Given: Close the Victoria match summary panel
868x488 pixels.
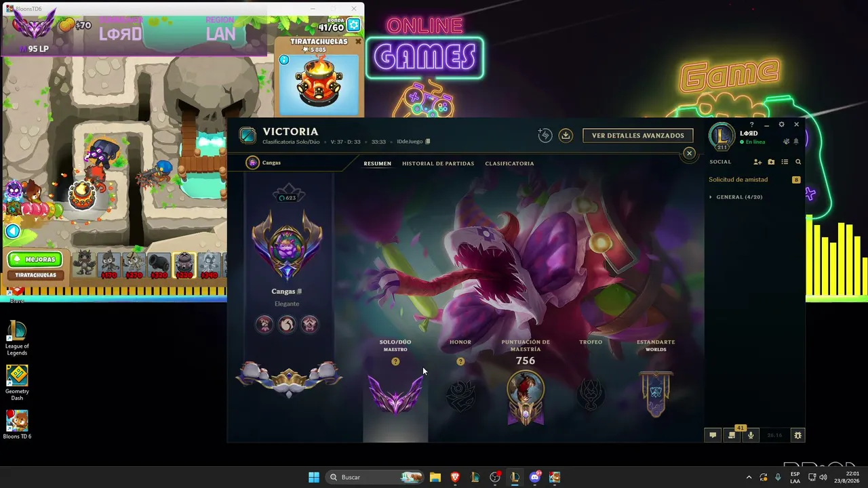Looking at the screenshot, I should click(x=689, y=153).
